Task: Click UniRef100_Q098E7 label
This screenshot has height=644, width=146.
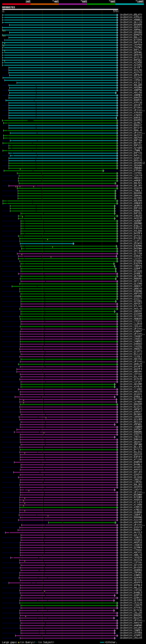Action: pyautogui.click(x=131, y=274)
